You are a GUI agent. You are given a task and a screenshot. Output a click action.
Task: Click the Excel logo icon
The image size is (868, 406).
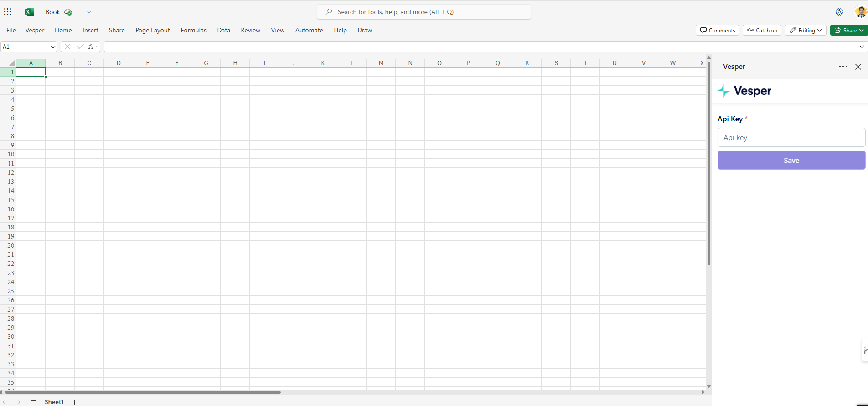(x=30, y=12)
